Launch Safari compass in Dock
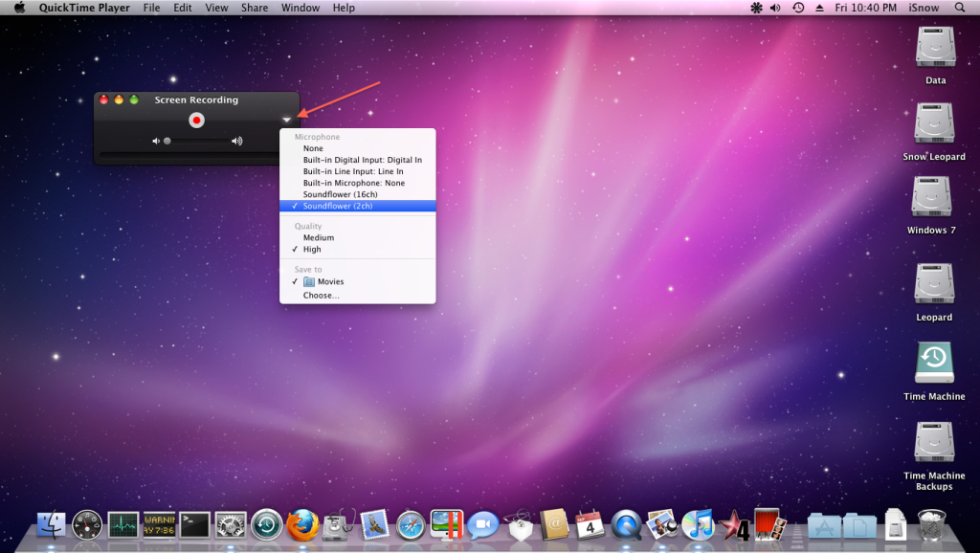The image size is (980, 553). 411,525
